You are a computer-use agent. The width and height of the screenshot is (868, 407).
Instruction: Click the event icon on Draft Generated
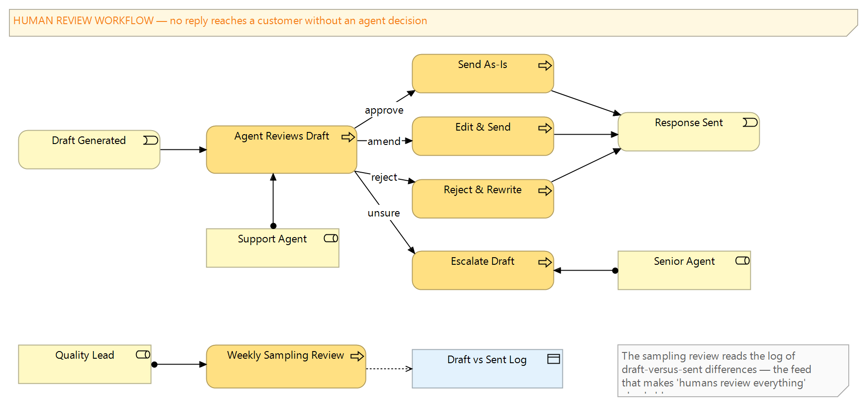pos(150,140)
